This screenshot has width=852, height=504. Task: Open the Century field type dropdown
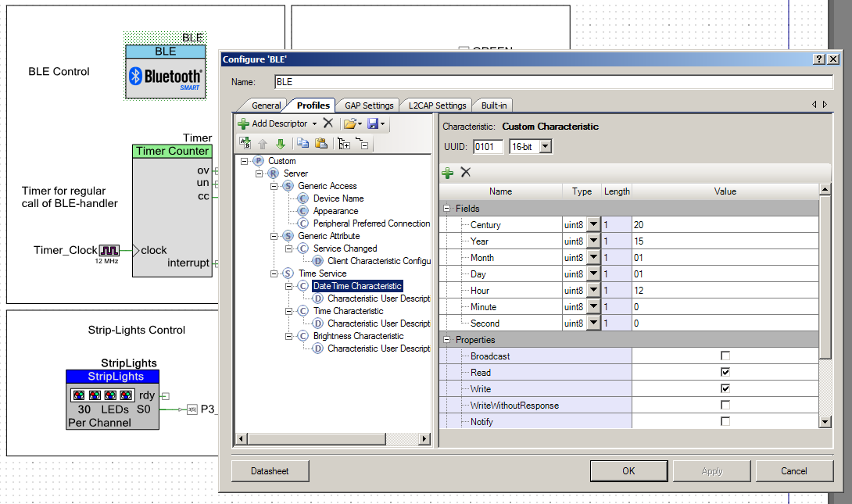pos(593,224)
